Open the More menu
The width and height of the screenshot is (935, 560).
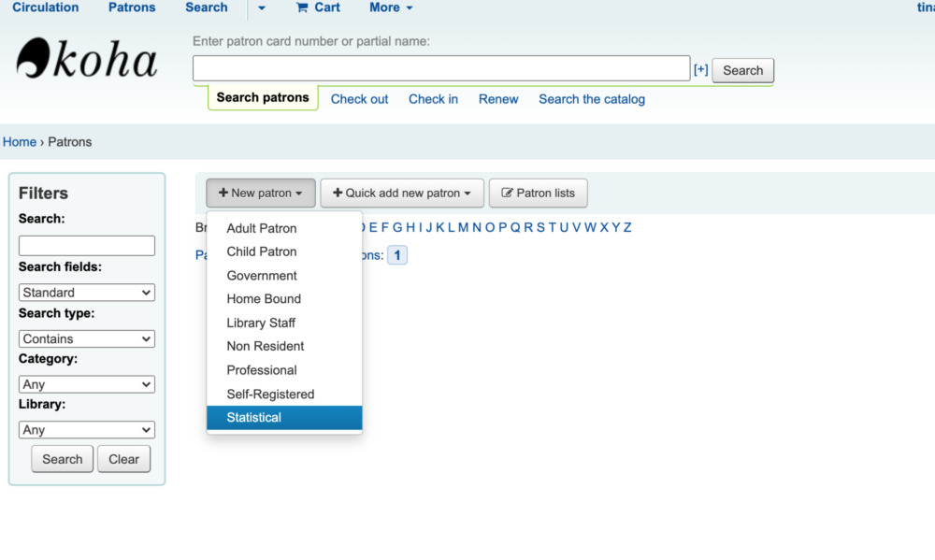pos(391,7)
